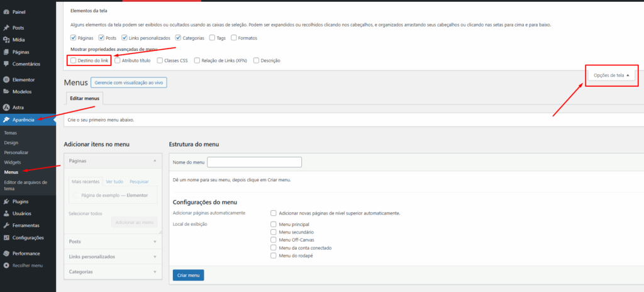Click the Recolher menu collapse arrow icon
This screenshot has height=292, width=644.
point(6,266)
